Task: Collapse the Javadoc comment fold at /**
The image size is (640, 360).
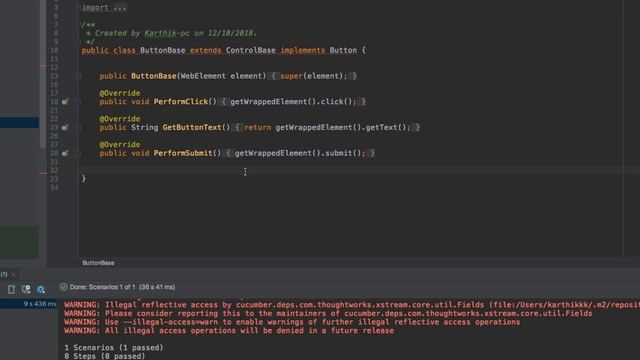Action: pyautogui.click(x=78, y=24)
